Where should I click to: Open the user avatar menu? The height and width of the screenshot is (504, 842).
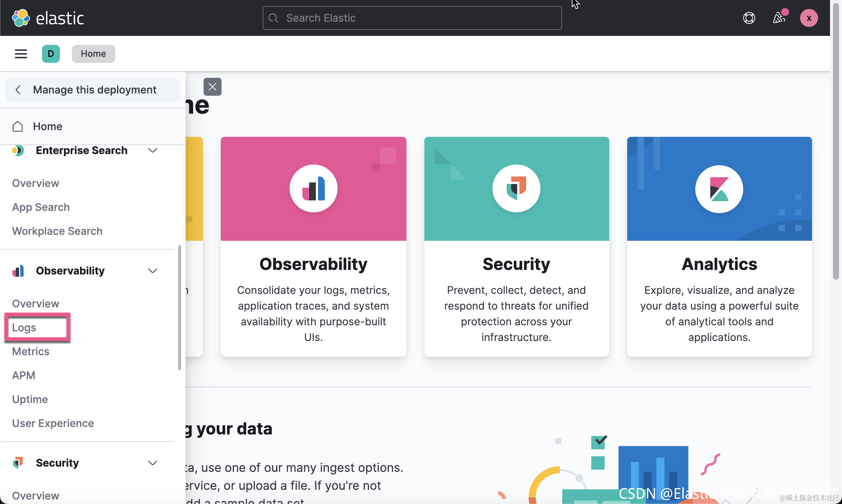809,18
